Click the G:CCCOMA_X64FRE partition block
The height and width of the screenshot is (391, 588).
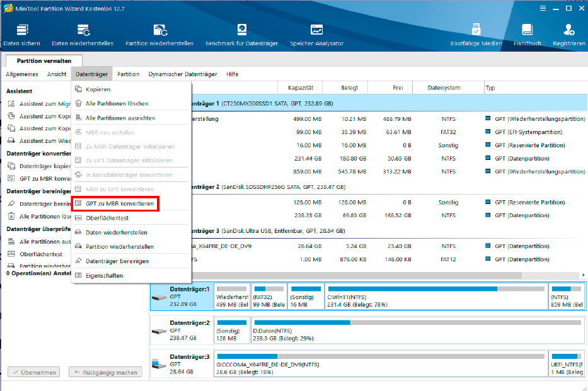[x=381, y=364]
